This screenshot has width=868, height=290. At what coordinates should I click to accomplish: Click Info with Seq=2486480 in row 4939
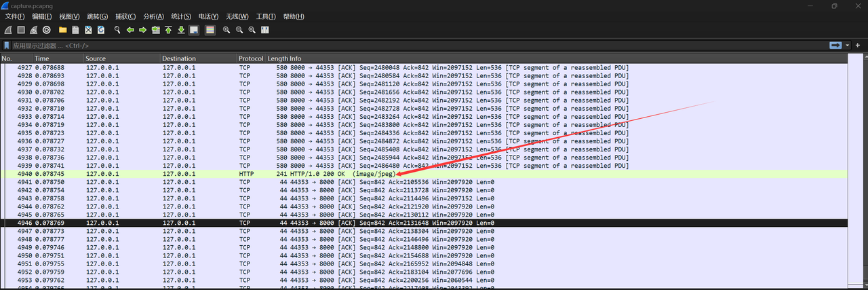tap(459, 166)
